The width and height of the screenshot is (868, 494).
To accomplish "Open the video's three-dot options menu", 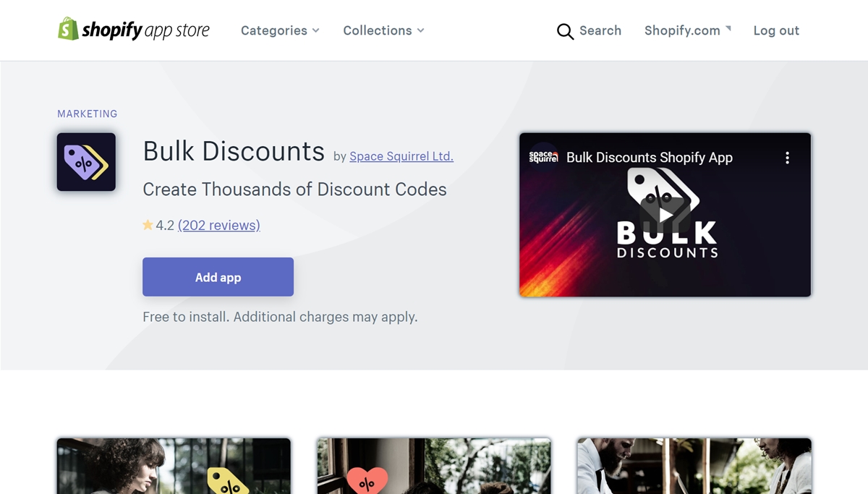I will (787, 158).
